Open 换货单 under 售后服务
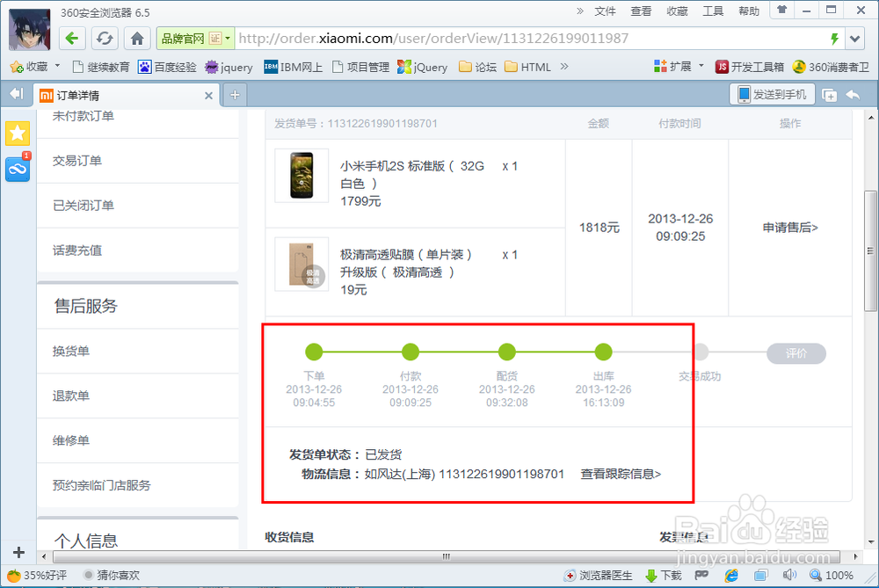Viewport: 879px width, 588px height. 71,351
